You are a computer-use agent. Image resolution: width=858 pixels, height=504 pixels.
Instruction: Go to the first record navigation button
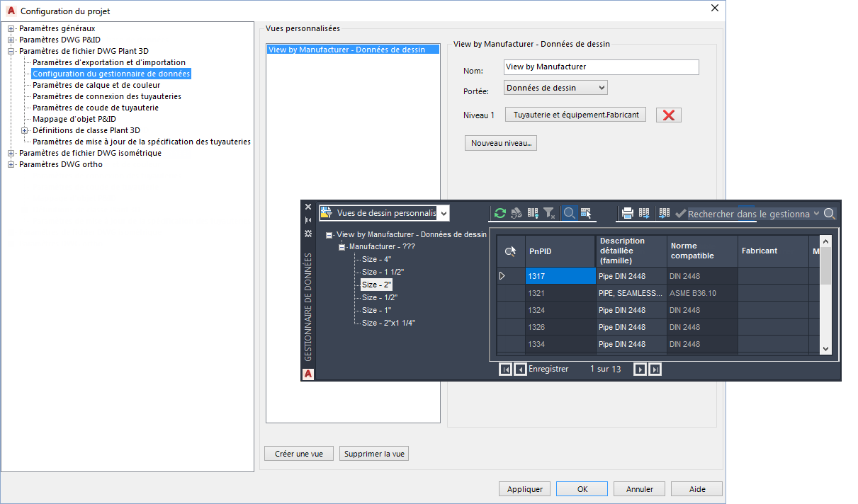(x=506, y=369)
